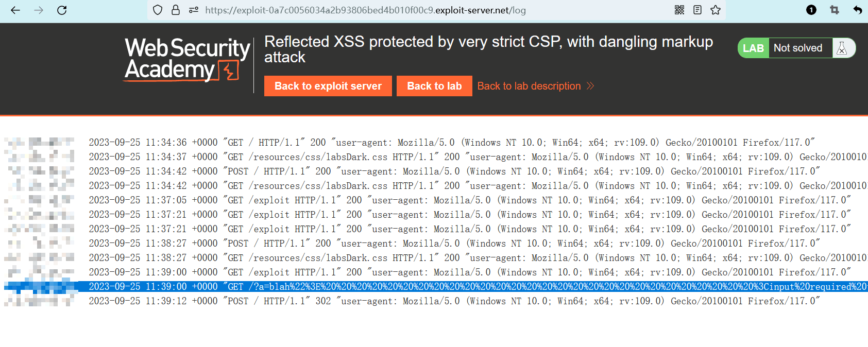The width and height of the screenshot is (868, 347).
Task: Click the crop screenshot toolbar icon
Action: click(x=835, y=10)
